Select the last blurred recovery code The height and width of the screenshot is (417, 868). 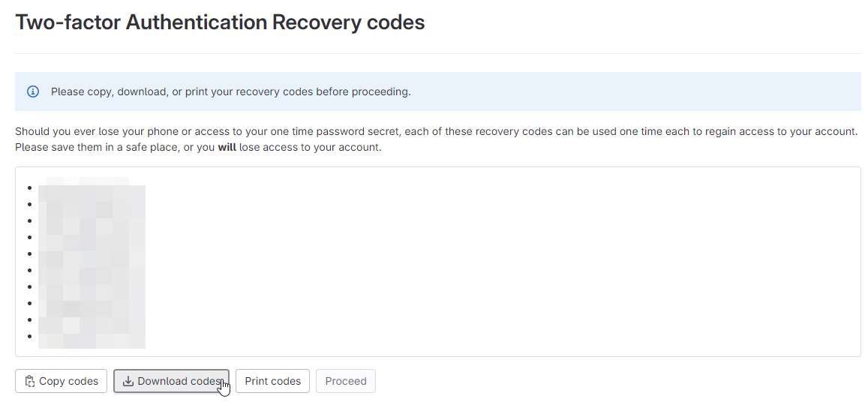coord(92,337)
